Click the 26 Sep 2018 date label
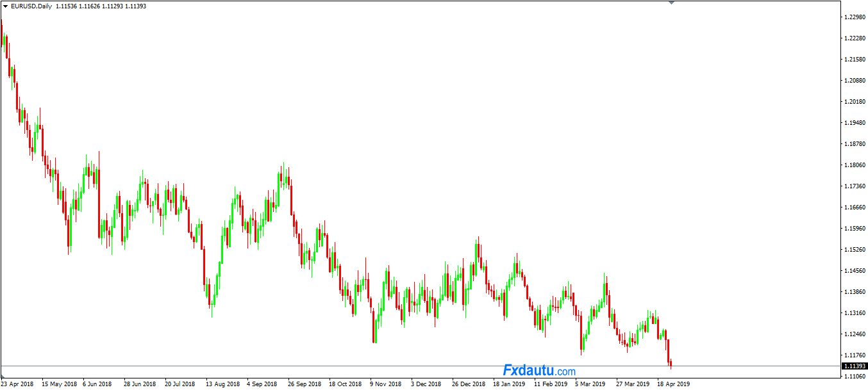Viewport: 868px width, 390px height. pyautogui.click(x=305, y=384)
